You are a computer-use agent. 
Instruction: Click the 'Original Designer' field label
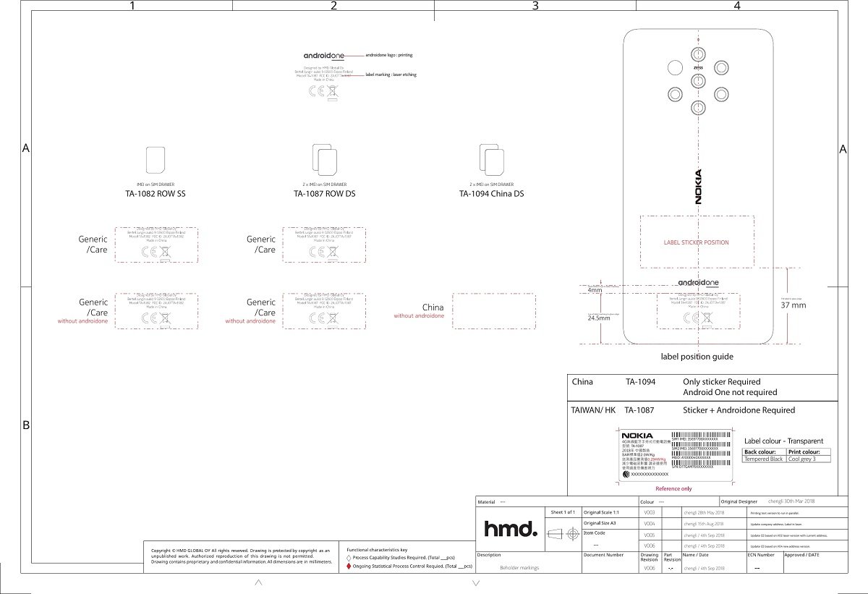pyautogui.click(x=739, y=501)
